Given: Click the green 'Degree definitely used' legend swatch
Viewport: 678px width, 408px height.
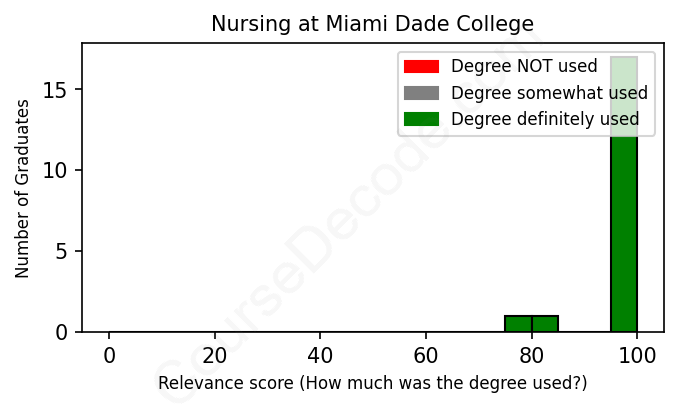Looking at the screenshot, I should pos(421,120).
